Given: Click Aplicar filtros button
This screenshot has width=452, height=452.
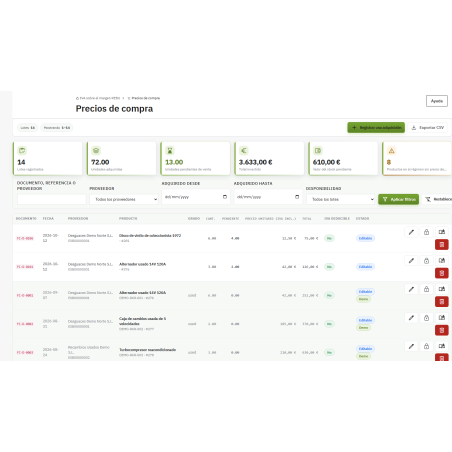Looking at the screenshot, I should [398, 199].
